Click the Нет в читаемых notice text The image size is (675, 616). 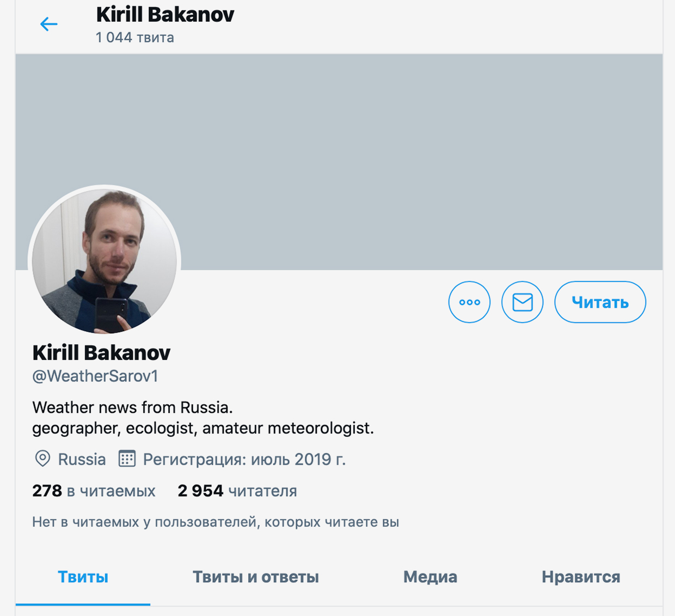tap(216, 522)
